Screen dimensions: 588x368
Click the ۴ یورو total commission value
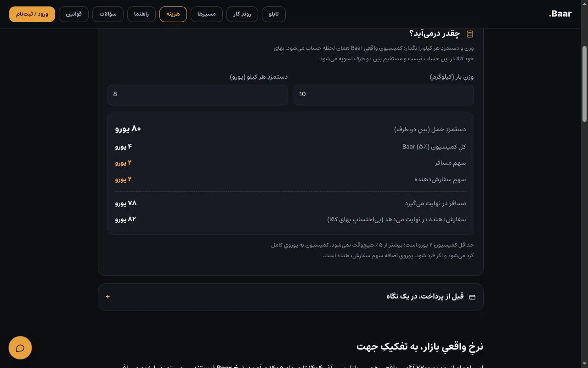click(x=123, y=147)
